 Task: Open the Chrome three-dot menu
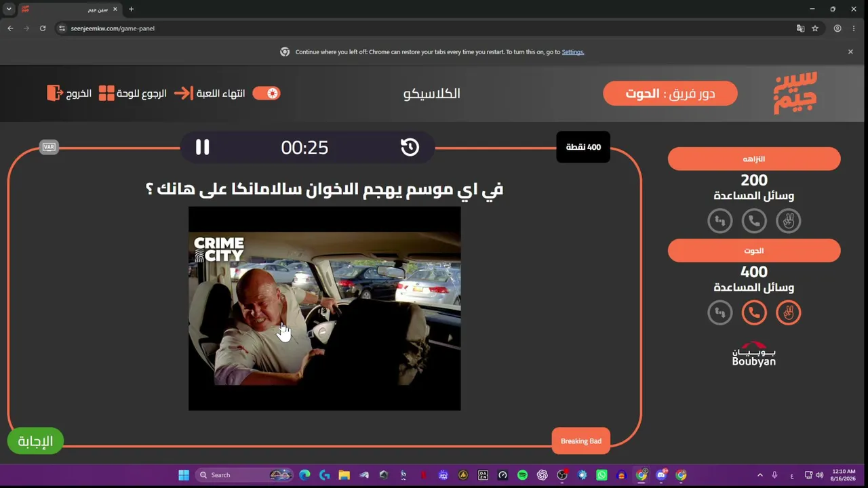[854, 28]
